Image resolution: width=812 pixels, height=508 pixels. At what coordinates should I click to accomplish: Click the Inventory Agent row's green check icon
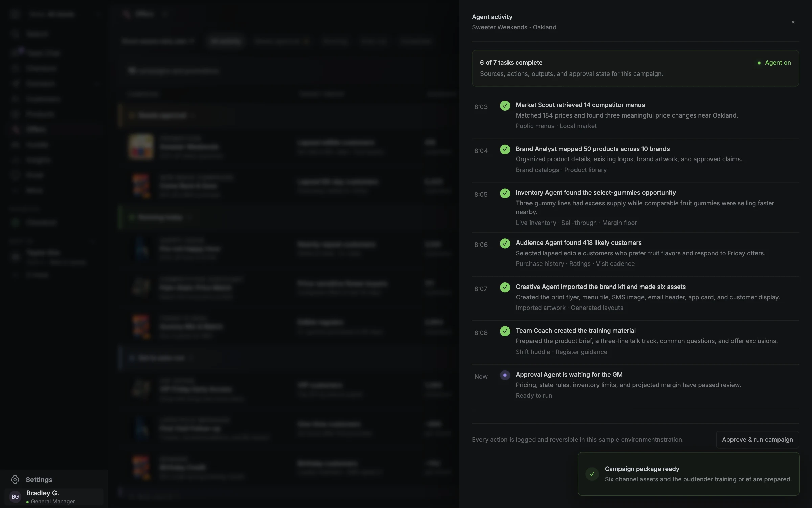(x=505, y=193)
